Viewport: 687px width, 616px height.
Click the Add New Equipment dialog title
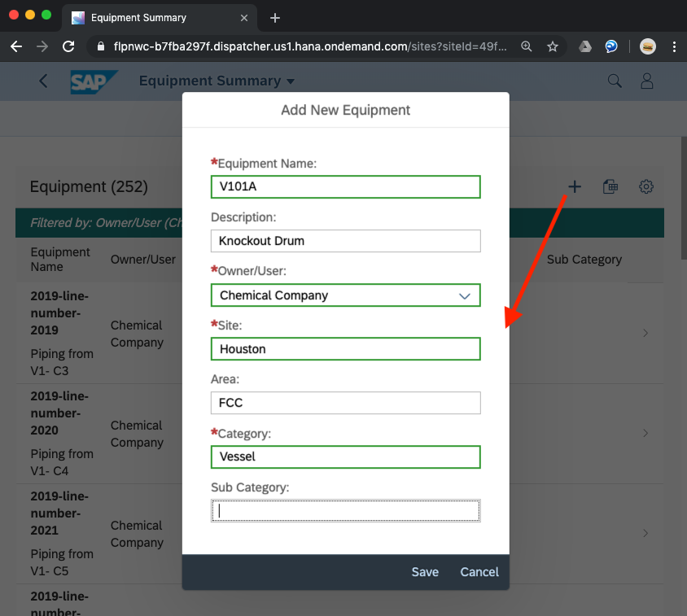(345, 110)
